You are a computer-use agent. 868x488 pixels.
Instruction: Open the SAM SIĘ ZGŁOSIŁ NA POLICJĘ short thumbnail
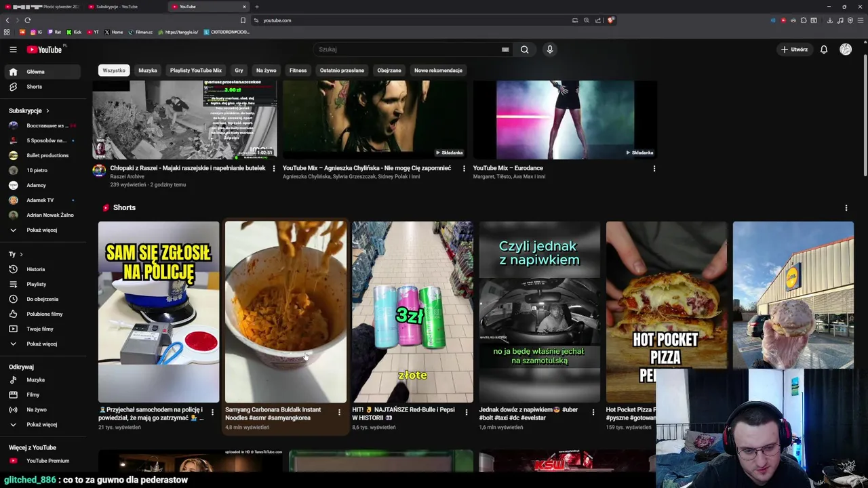159,312
